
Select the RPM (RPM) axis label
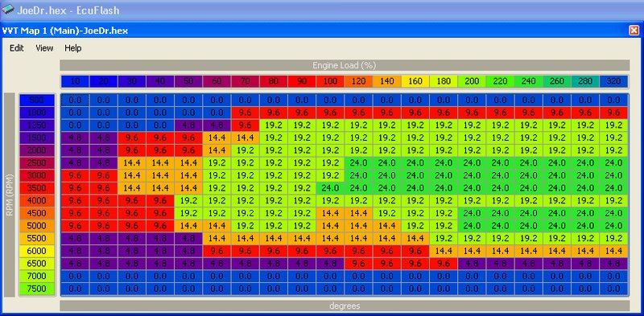pyautogui.click(x=9, y=195)
